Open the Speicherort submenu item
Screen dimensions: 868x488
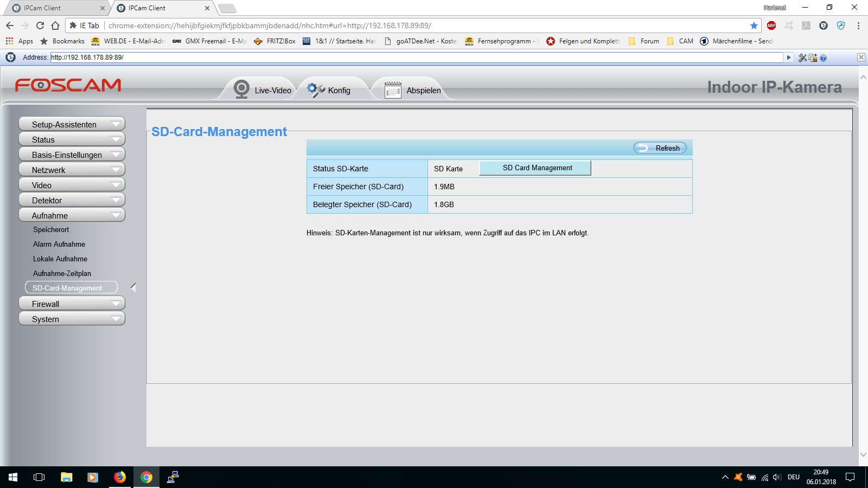51,230
